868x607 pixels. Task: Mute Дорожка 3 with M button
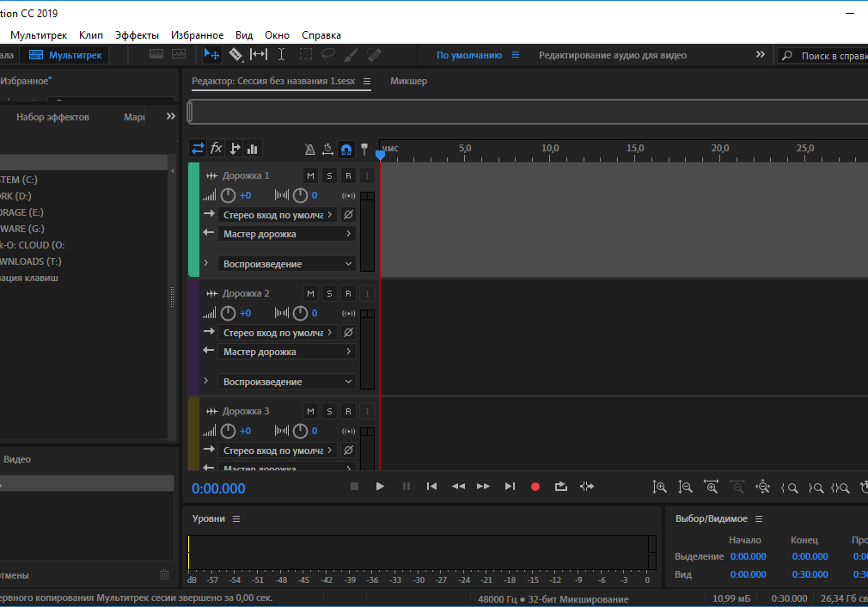310,412
